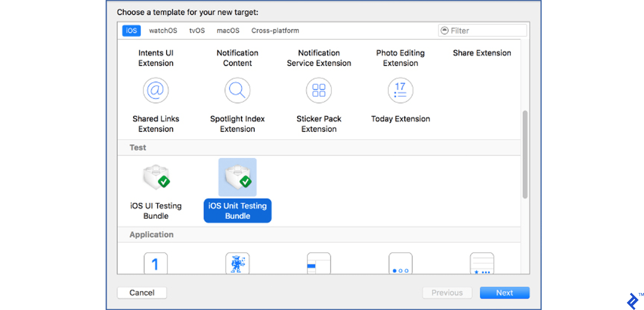Click the Spotlight Index Extension label
The width and height of the screenshot is (644, 310).
[x=237, y=124]
